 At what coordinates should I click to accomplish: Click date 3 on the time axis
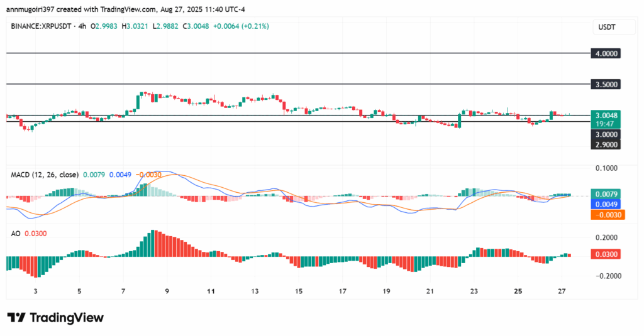pos(36,291)
